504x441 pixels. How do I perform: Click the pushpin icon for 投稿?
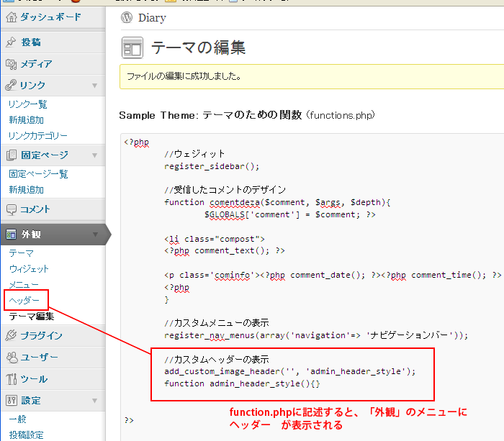pyautogui.click(x=11, y=42)
